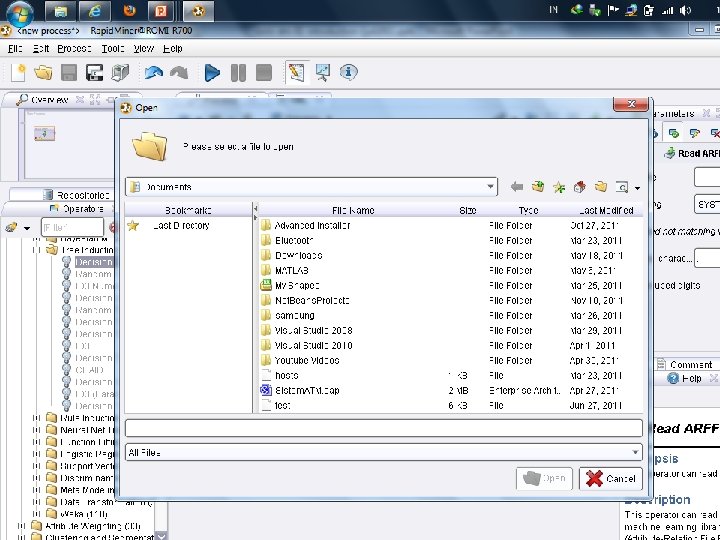Select the My Shapes folder
720x540 pixels.
297,286
